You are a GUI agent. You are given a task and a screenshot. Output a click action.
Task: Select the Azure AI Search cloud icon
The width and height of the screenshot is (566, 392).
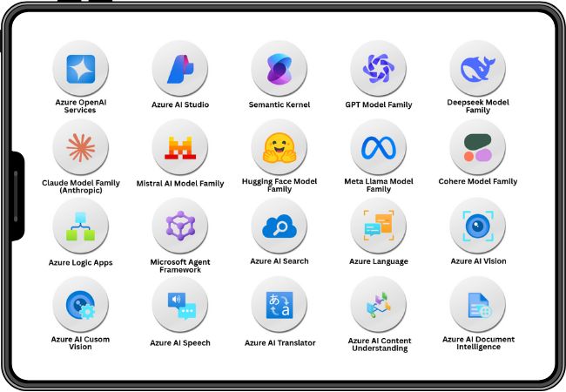pos(279,226)
